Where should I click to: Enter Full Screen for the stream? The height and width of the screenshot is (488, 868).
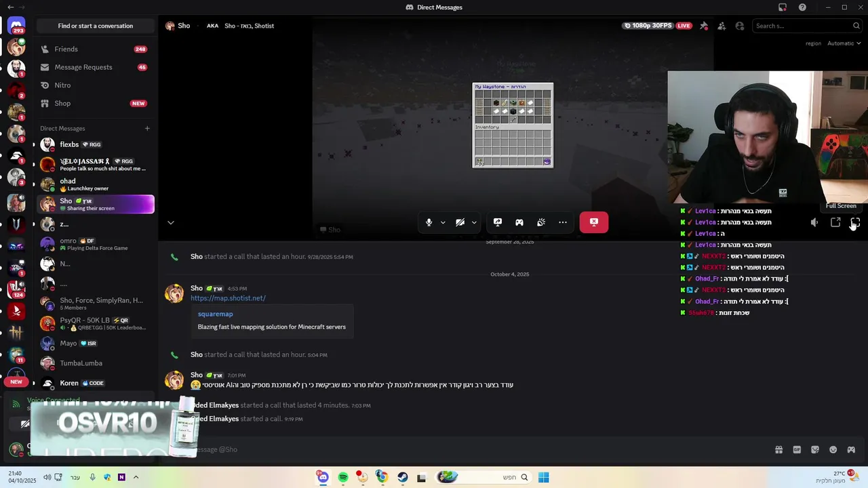click(855, 222)
